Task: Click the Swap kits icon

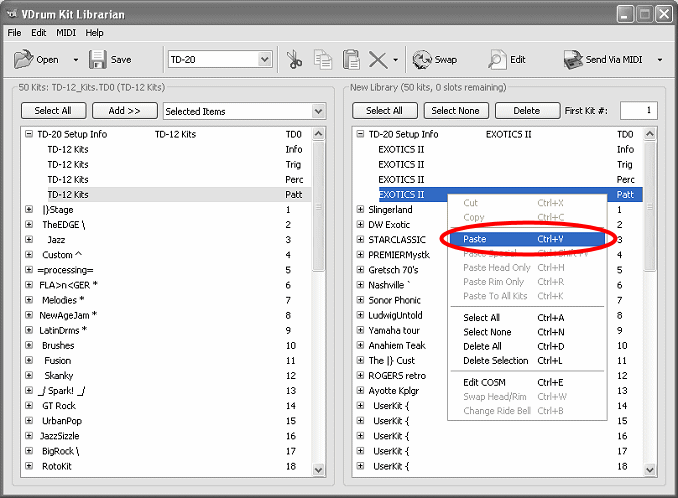Action: (x=422, y=60)
